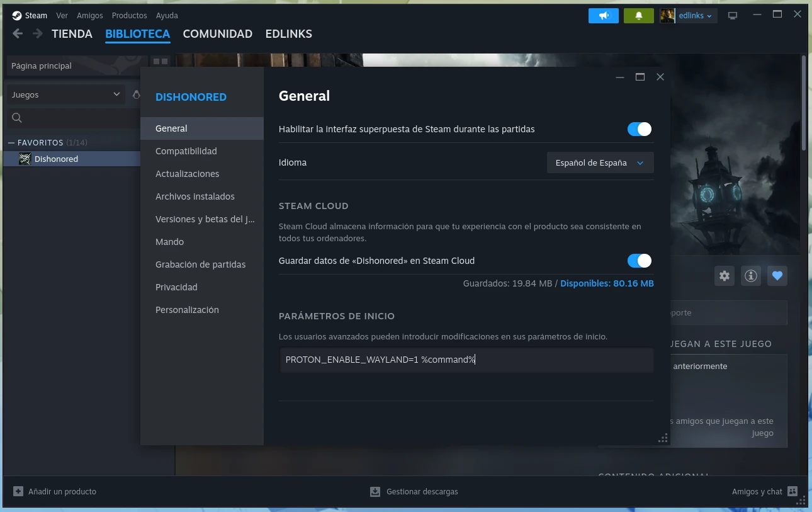Minimize the Dishonored properties dialog
Image resolution: width=812 pixels, height=512 pixels.
click(x=620, y=77)
